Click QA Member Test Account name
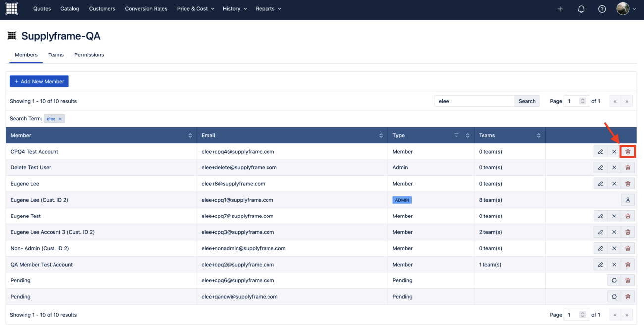644x326 pixels. click(x=42, y=265)
